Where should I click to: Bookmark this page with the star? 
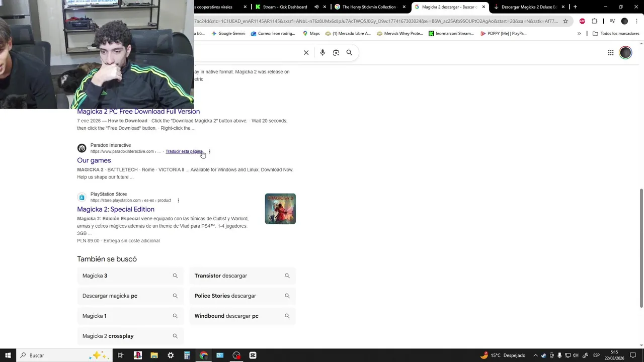tap(566, 21)
